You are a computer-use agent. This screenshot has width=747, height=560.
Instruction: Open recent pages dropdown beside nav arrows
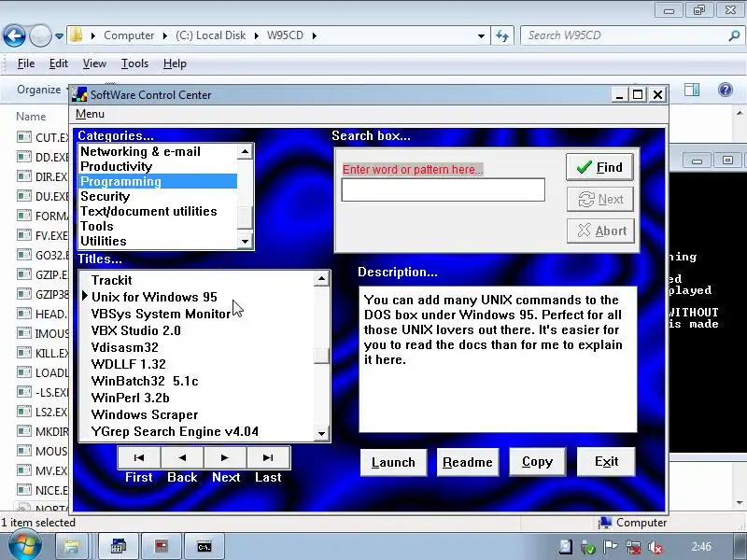click(x=59, y=35)
